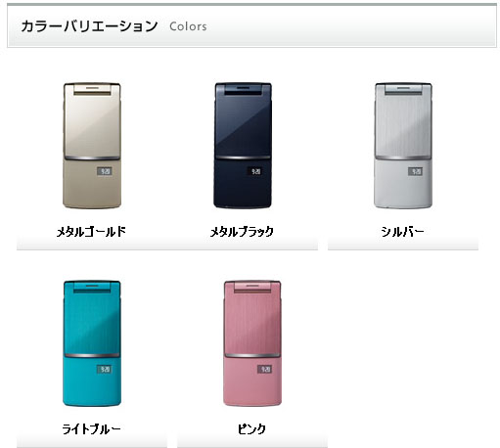This screenshot has width=500, height=448.
Task: Click the Colors subtitle text
Action: 188,26
